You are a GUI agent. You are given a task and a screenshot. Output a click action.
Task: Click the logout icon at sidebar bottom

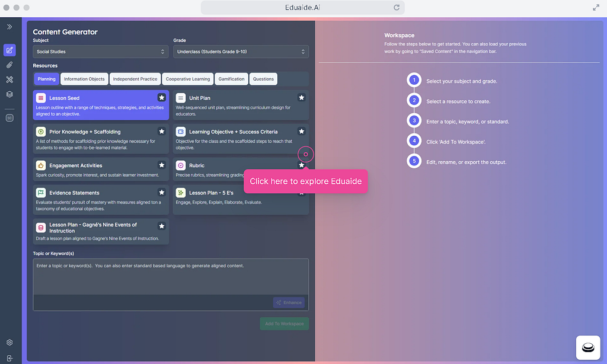[x=9, y=358]
